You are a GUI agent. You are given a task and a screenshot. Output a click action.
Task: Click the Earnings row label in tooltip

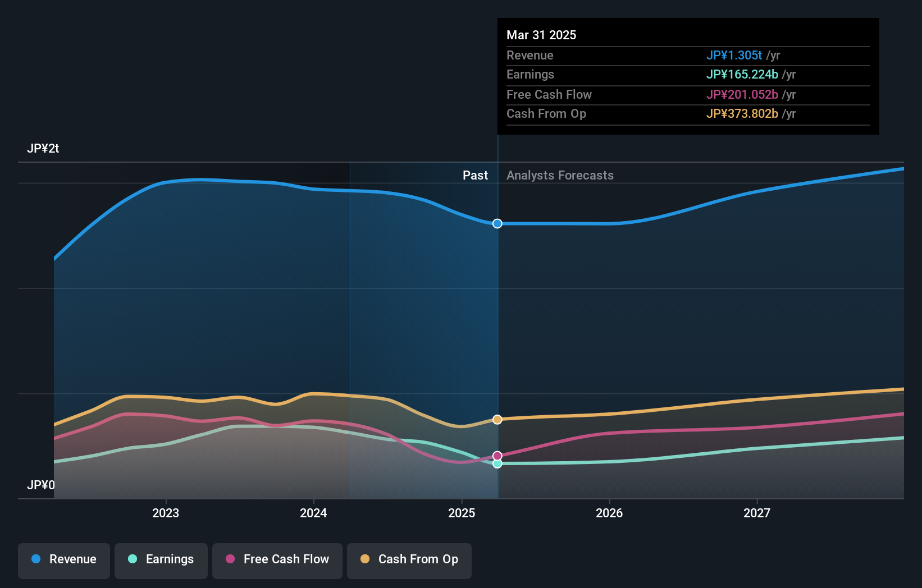click(x=530, y=74)
